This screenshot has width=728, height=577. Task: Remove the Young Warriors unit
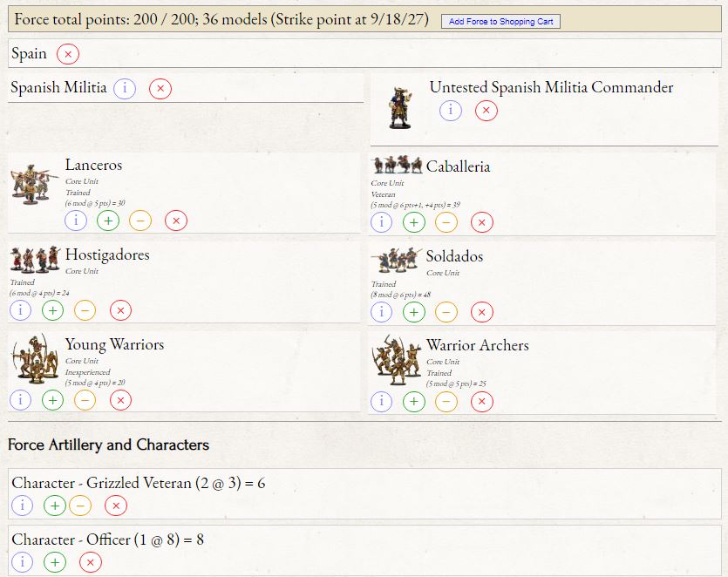click(121, 400)
